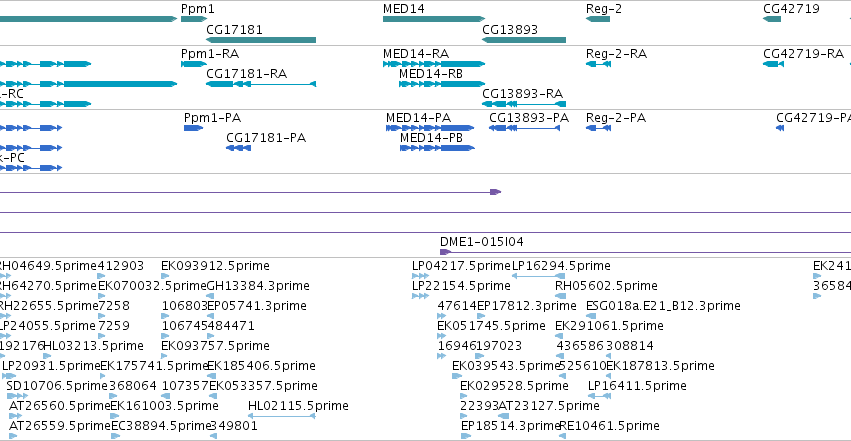Select the CG13893-RA transcript glyph

pos(524,104)
